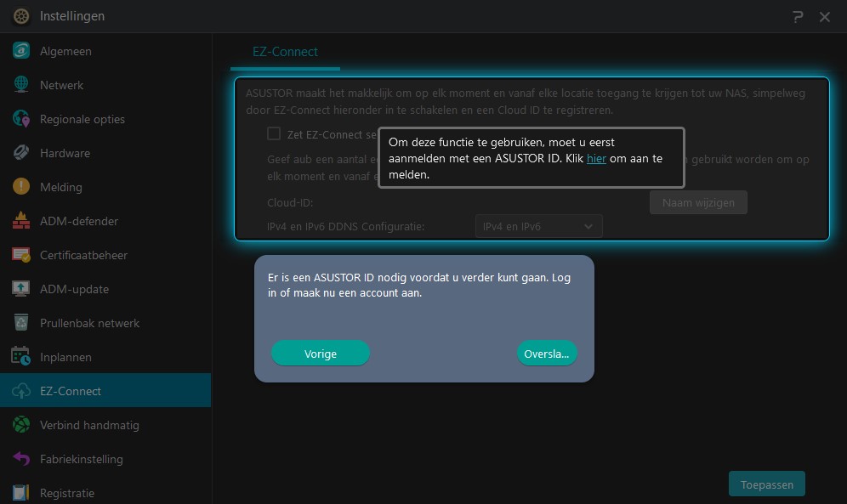Viewport: 847px width, 504px height.
Task: Select the EZ-Connect tab
Action: pos(285,52)
